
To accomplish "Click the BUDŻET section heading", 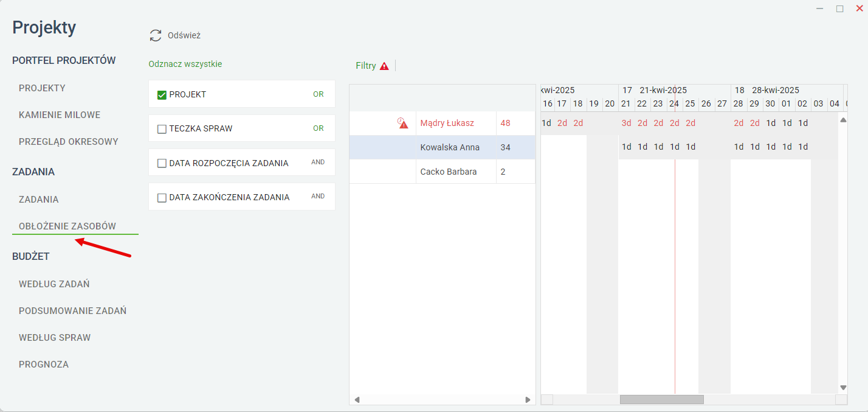I will click(x=31, y=256).
